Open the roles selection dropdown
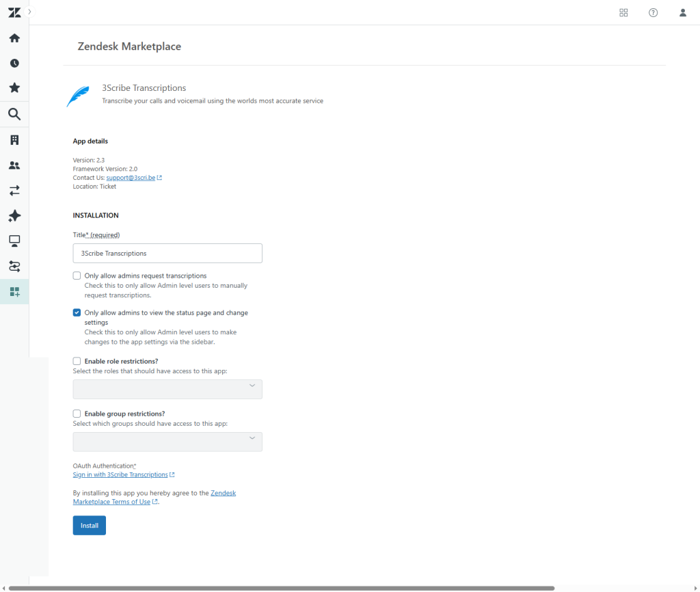This screenshot has height=592, width=700. [x=167, y=389]
